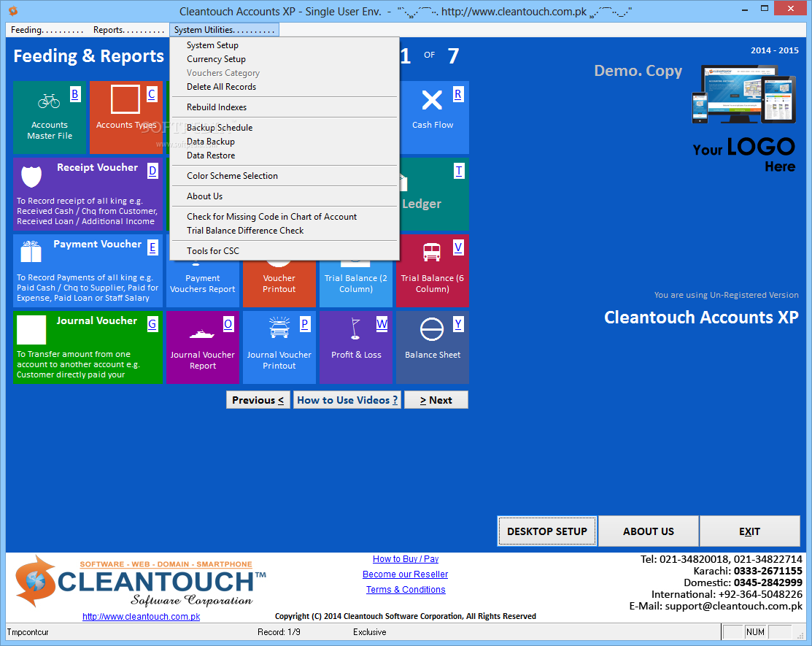Image resolution: width=812 pixels, height=646 pixels.
Task: Open Backup Schedule from menu
Action: tap(285, 128)
